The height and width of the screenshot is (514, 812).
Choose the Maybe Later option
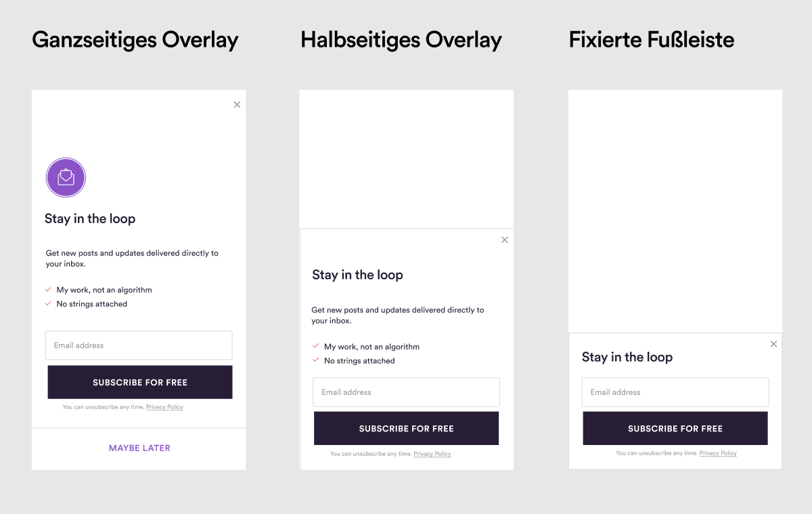(139, 448)
